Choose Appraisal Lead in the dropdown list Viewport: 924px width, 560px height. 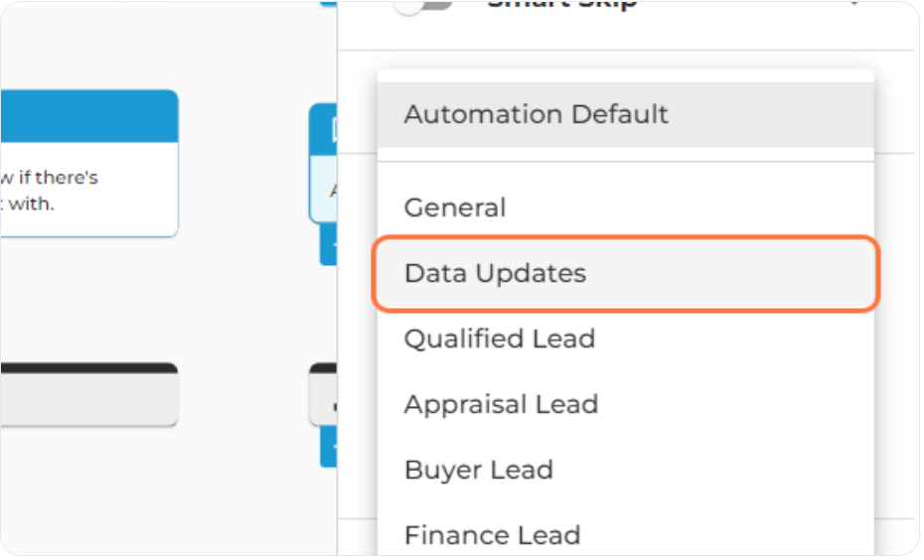click(625, 404)
